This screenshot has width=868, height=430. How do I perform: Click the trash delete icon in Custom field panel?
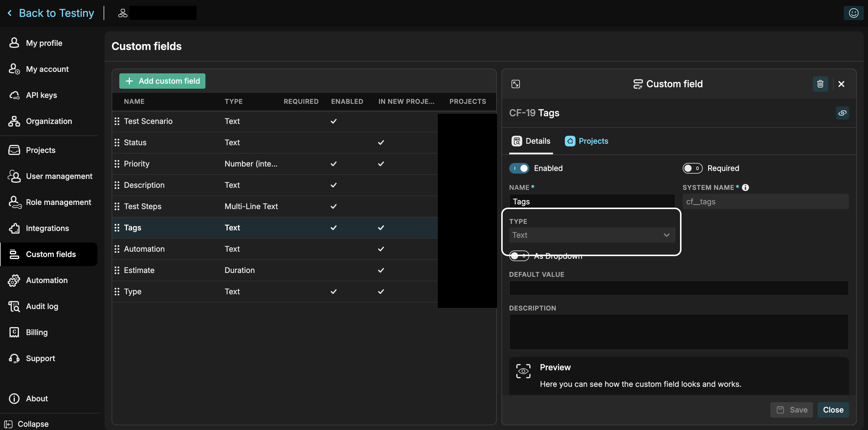click(820, 84)
